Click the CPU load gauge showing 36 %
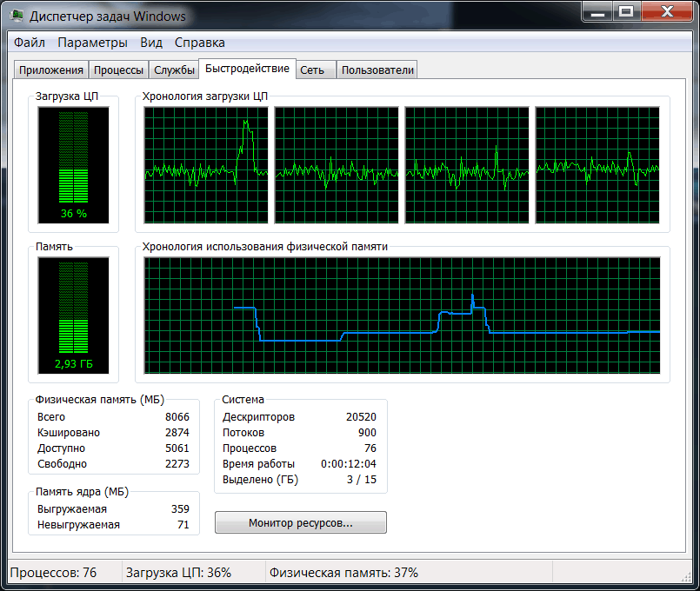The height and width of the screenshot is (591, 700). point(74,165)
